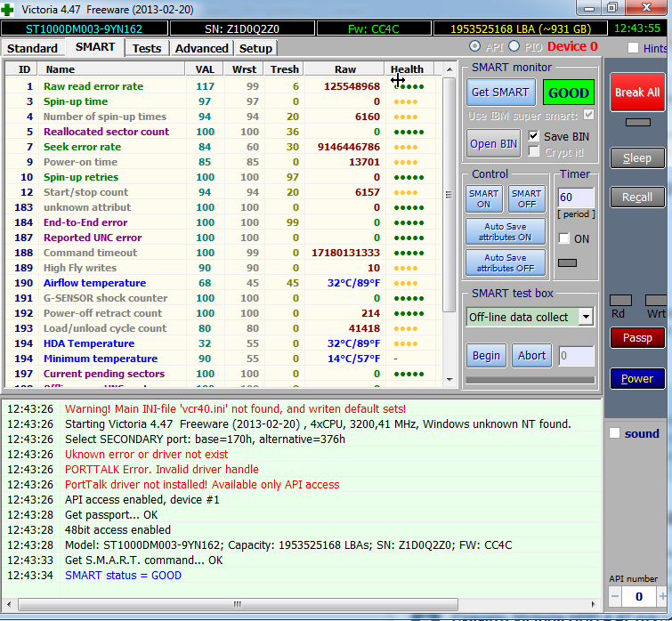Click the SMART OFF button
This screenshot has width=672, height=621.
(527, 198)
